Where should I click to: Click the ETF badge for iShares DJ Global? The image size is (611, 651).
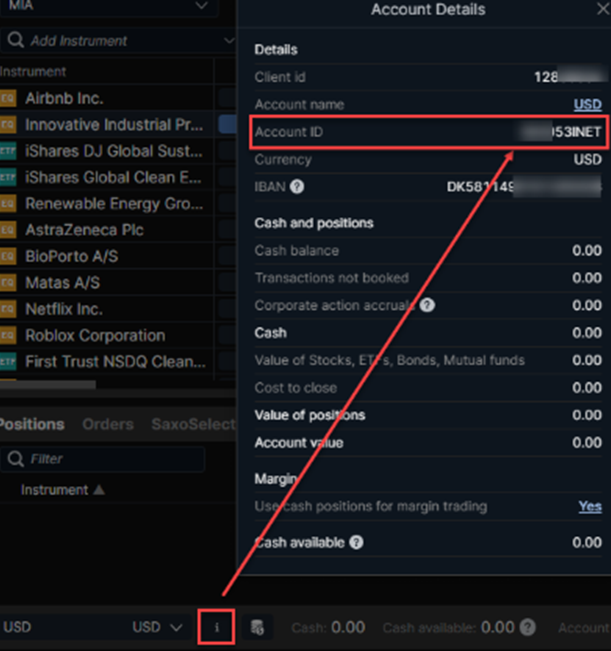click(9, 151)
